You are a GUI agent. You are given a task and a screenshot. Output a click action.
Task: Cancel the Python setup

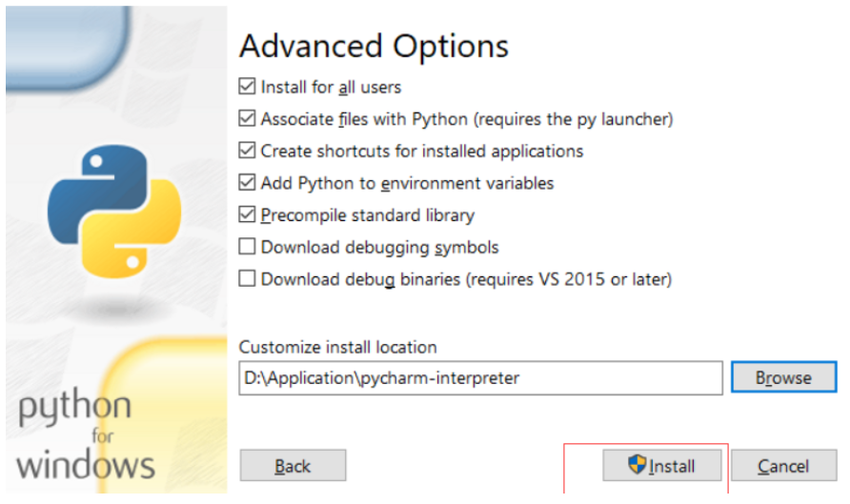coord(783,466)
